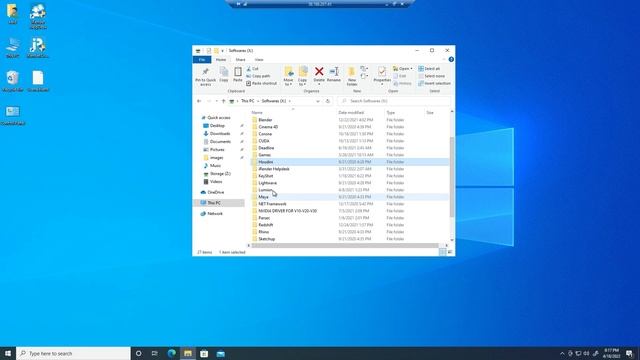
Task: Open the Recent locations dropdown arrow
Action: click(x=217, y=101)
